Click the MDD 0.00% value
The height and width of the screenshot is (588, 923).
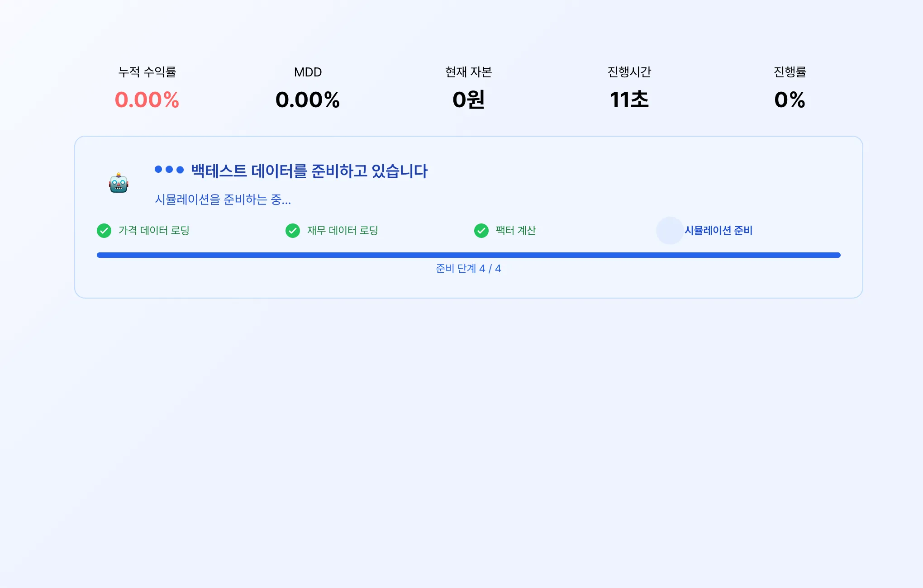point(308,100)
